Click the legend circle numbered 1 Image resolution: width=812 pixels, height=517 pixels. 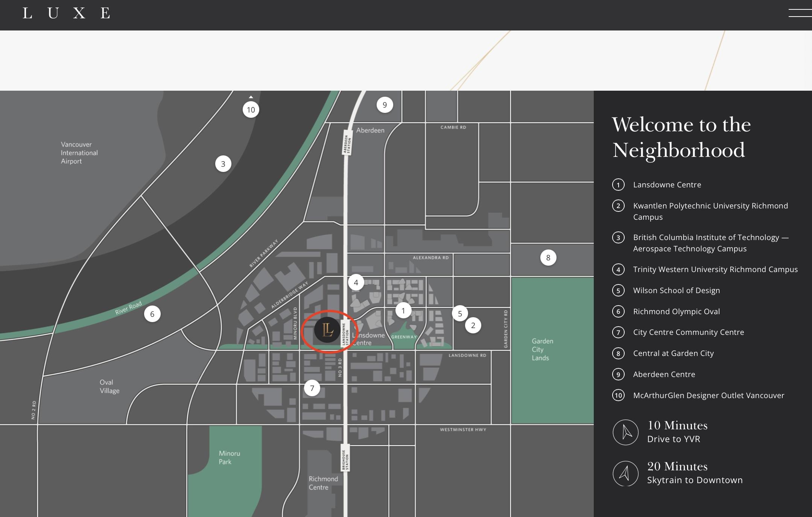pos(618,185)
